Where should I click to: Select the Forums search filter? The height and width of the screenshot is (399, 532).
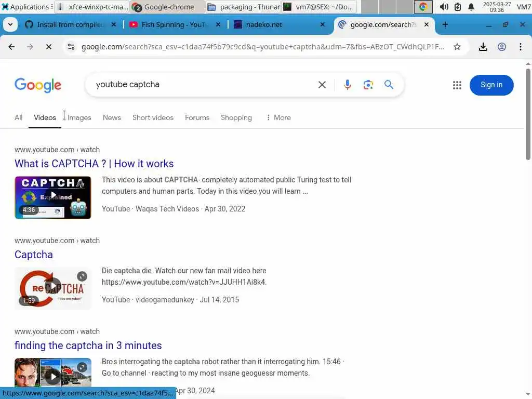(x=197, y=117)
